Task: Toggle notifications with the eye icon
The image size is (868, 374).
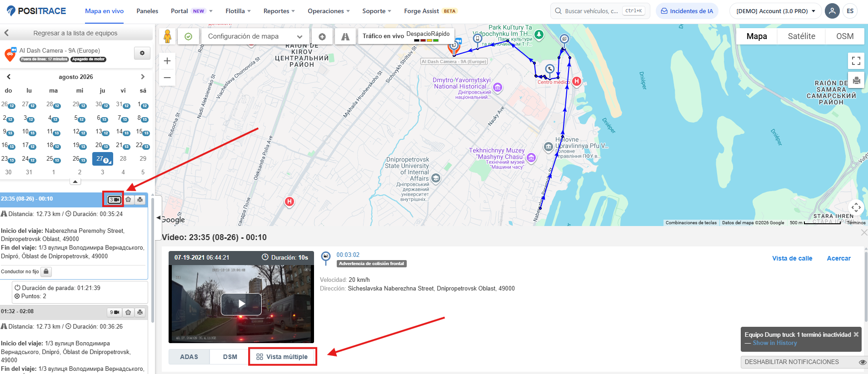Action: [863, 362]
